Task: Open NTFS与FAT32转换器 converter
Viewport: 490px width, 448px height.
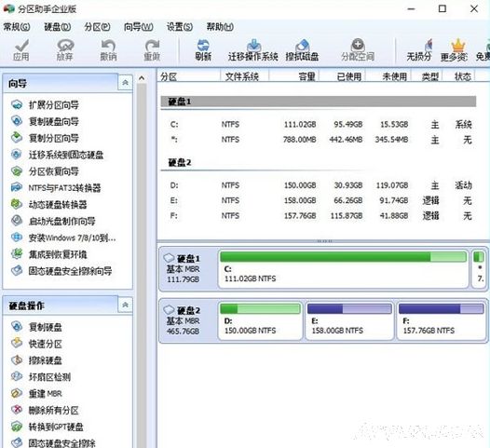Action: [64, 188]
